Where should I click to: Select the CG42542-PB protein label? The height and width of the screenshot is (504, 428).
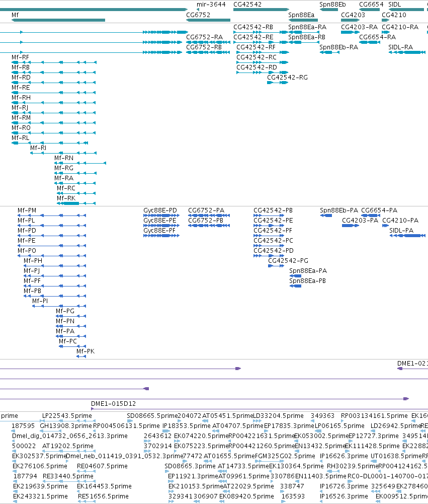pos(273,210)
